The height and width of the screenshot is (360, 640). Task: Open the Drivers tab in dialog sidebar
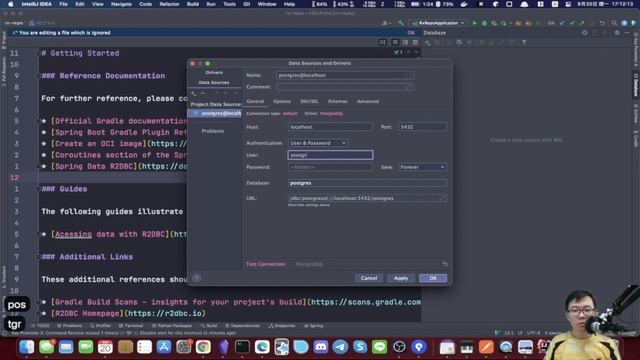(x=214, y=73)
